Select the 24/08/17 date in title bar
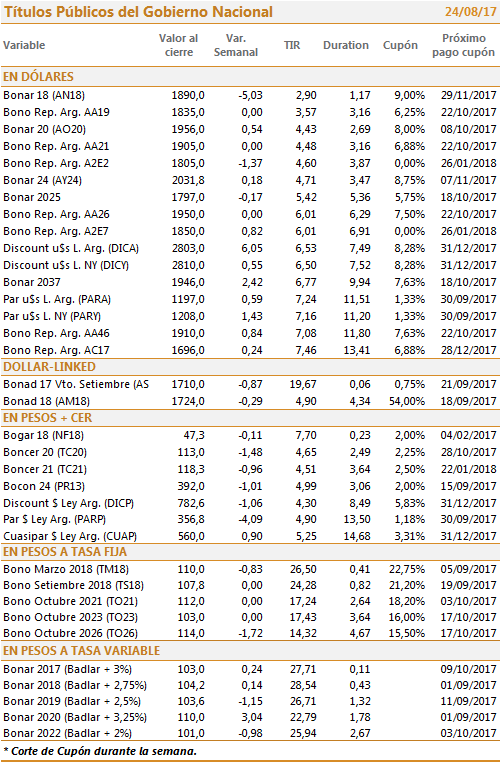This screenshot has height=762, width=500. tap(470, 12)
